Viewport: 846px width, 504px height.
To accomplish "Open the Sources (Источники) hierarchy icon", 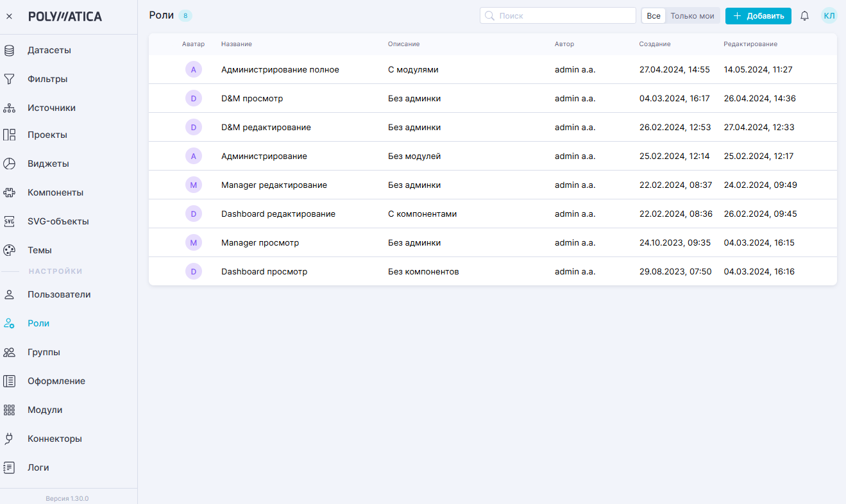I will tap(9, 108).
